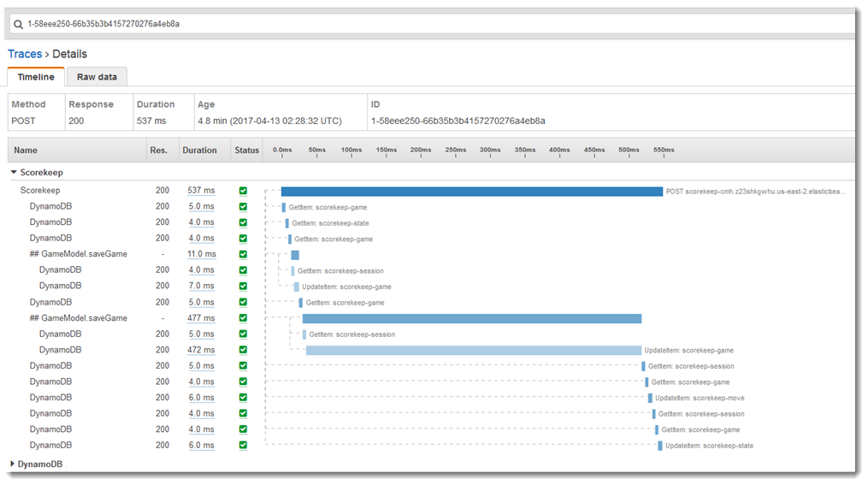Select the 477 ms GameModel.saveGame subsegment name
This screenshot has height=485, width=868.
click(x=79, y=318)
